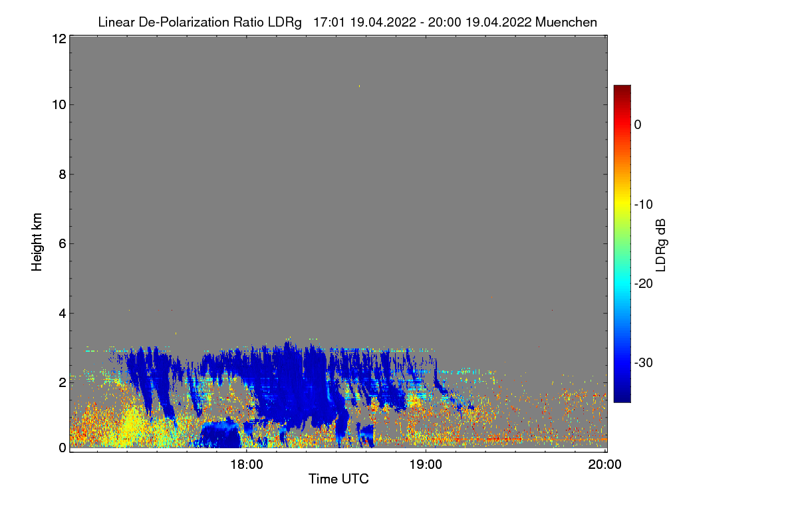798x532 pixels.
Task: Click the colorbar value -10 label
Action: pyautogui.click(x=642, y=204)
